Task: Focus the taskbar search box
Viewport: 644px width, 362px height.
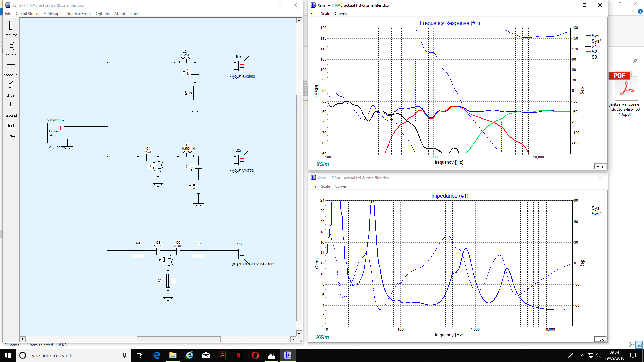Action: 73,355
